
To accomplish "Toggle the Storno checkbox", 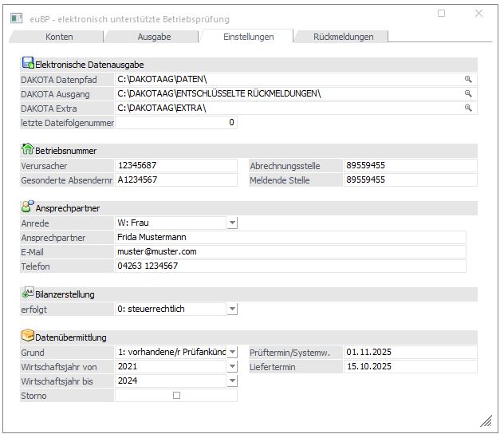I will (x=176, y=396).
